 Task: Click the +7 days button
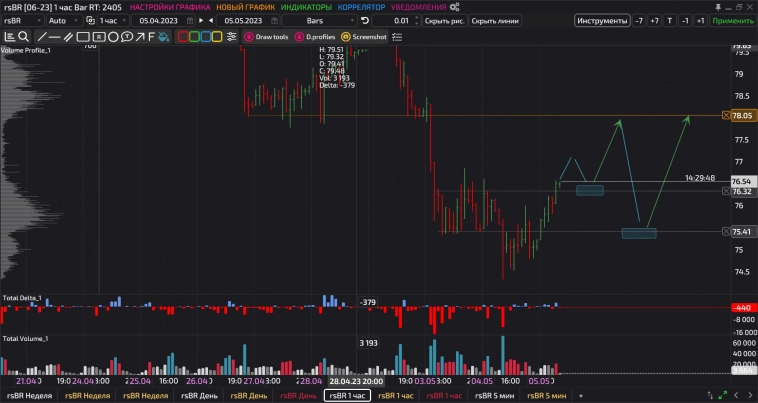click(x=654, y=21)
